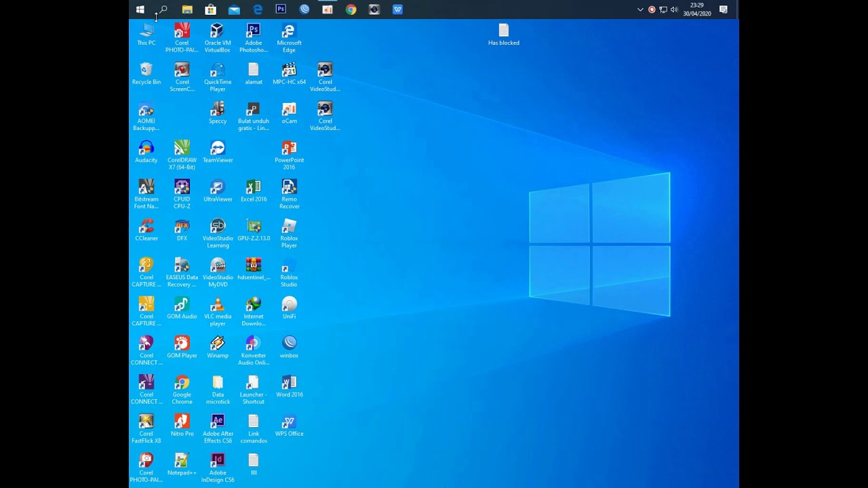Select Corel ScreenCap desktop icon
Viewport: 868px width, 488px height.
tap(182, 77)
